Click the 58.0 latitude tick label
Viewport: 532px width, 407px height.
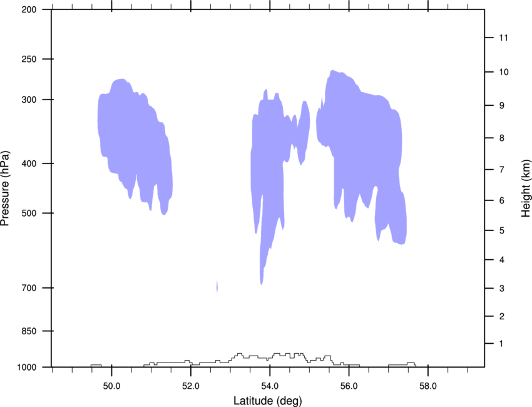pyautogui.click(x=428, y=386)
